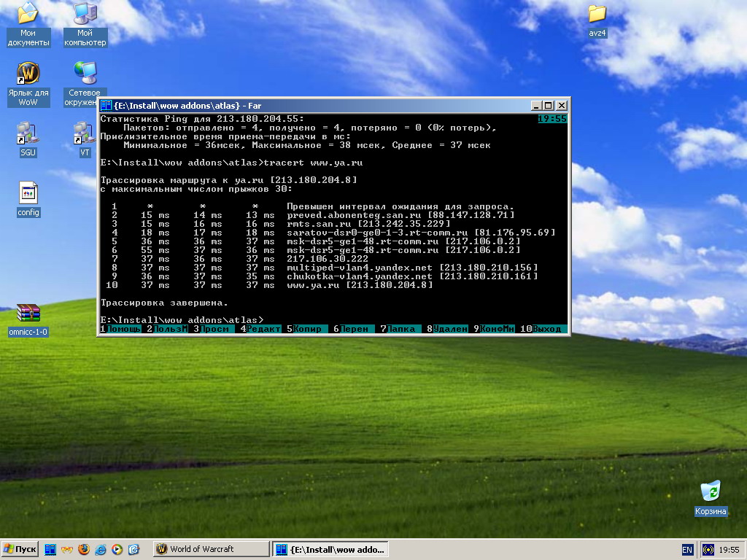Image resolution: width=747 pixels, height=560 pixels.
Task: Click 4 Редакт in Far key bar
Action: point(260,329)
